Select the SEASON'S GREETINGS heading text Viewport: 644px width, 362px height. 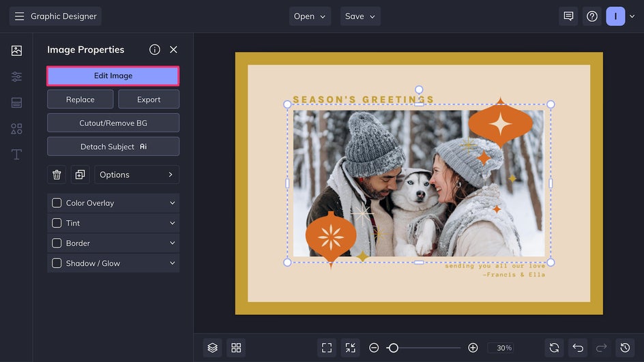point(363,100)
